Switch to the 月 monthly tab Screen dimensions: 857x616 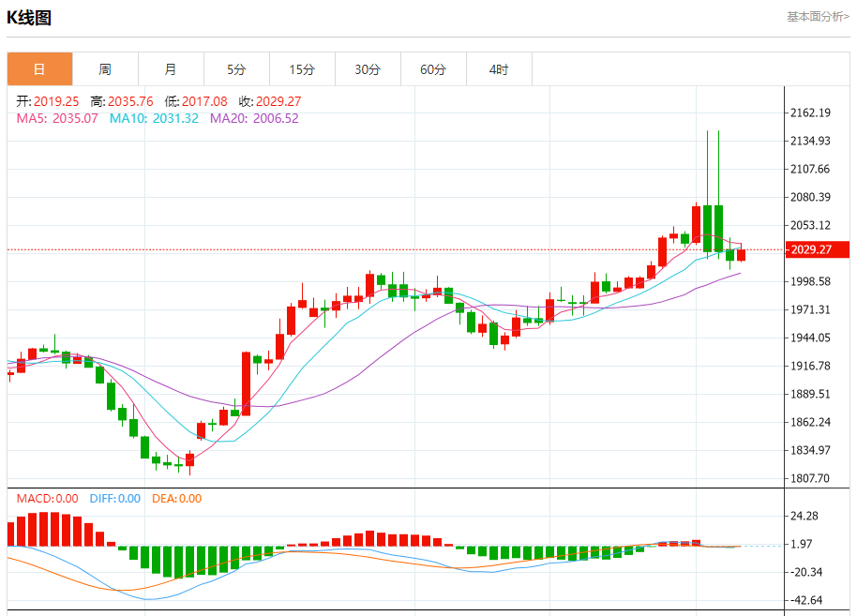coord(171,69)
